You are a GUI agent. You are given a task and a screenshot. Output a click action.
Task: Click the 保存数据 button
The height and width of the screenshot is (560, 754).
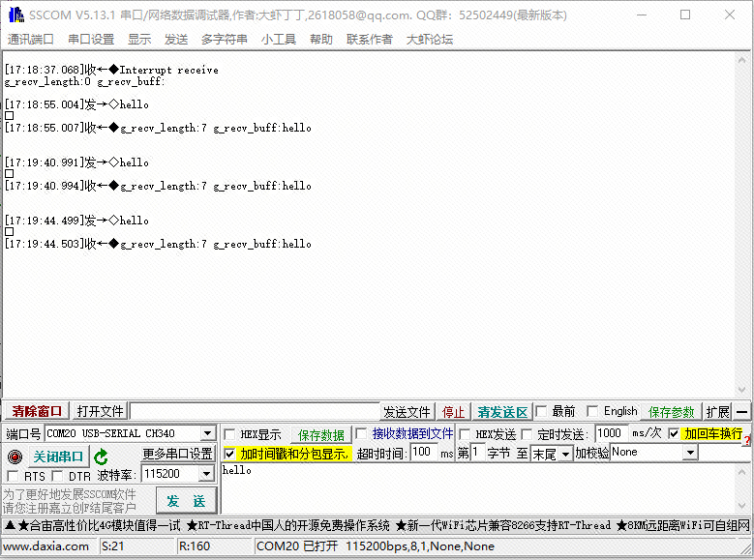tap(320, 435)
